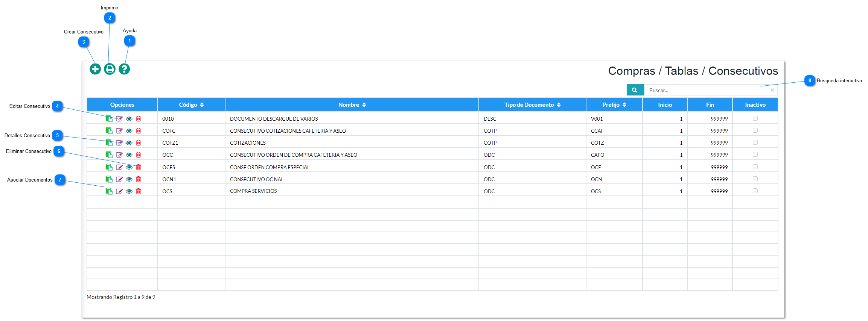Sort table by Prefijo column
Image resolution: width=868 pixels, height=321 pixels.
click(614, 105)
